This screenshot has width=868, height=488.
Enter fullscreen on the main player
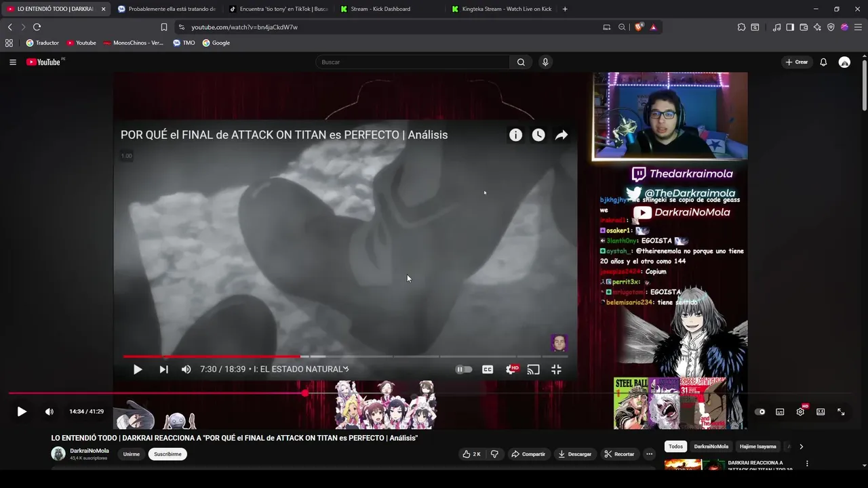click(x=841, y=411)
